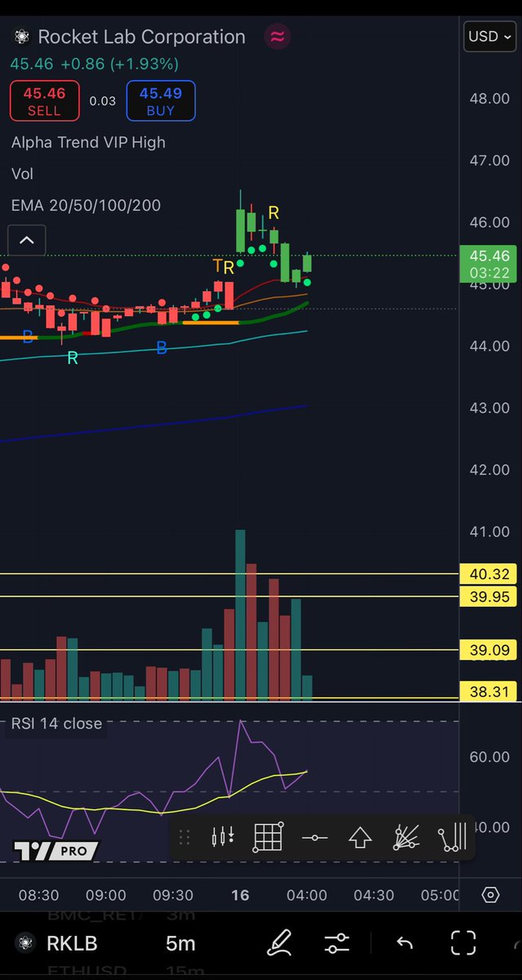Select the horizontal line drawing tool
The image size is (522, 980).
pos(315,837)
